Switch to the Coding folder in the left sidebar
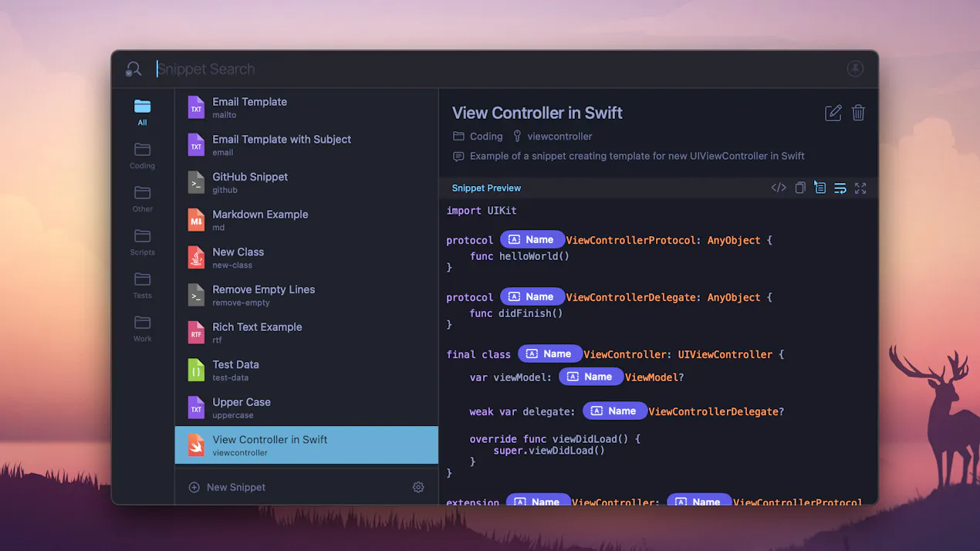The image size is (980, 551). (x=142, y=155)
